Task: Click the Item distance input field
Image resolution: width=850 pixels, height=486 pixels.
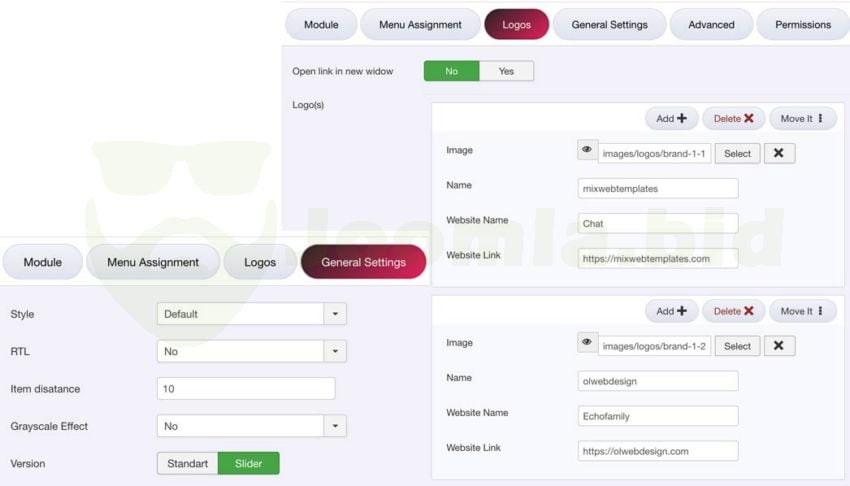Action: click(x=246, y=388)
